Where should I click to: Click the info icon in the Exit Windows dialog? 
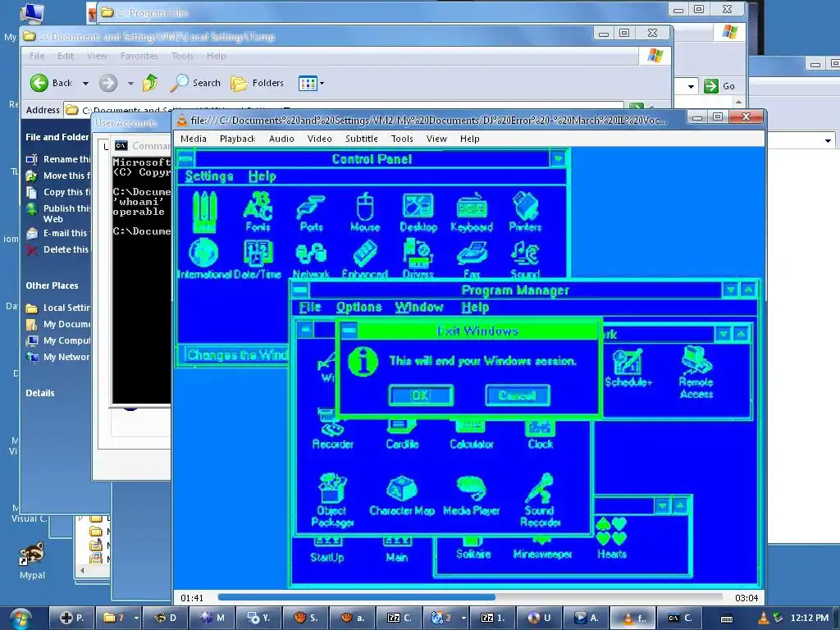[x=363, y=361]
